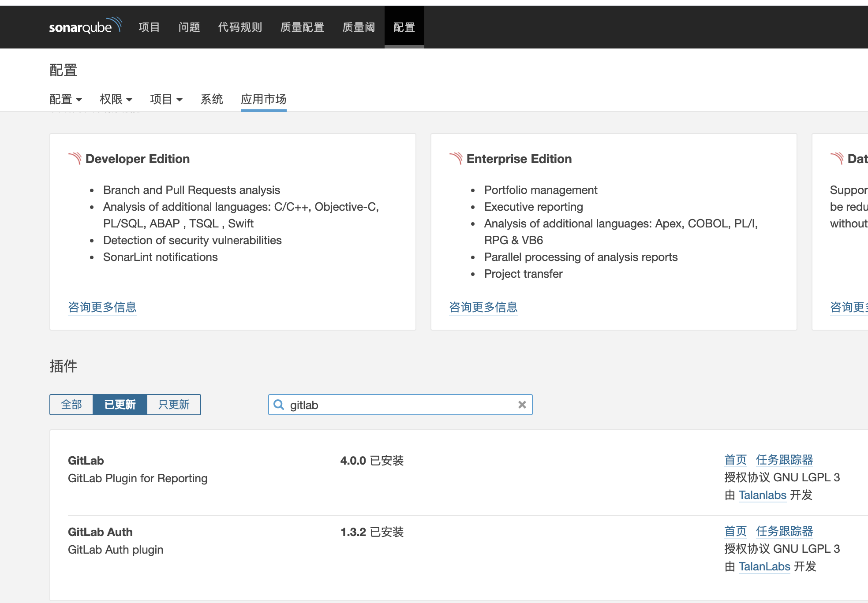This screenshot has height=603, width=868.
Task: Click the SonarQube logo
Action: [85, 26]
